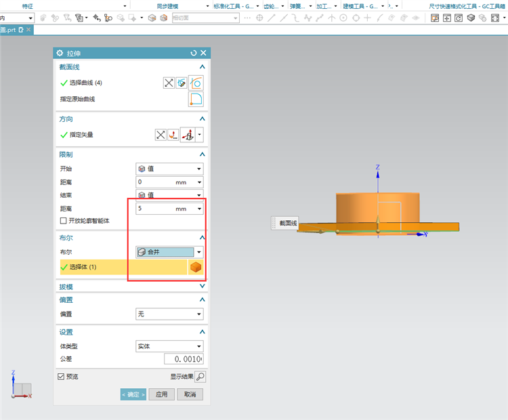Collapse the 设置 section
Image resolution: width=508 pixels, height=420 pixels.
click(202, 332)
